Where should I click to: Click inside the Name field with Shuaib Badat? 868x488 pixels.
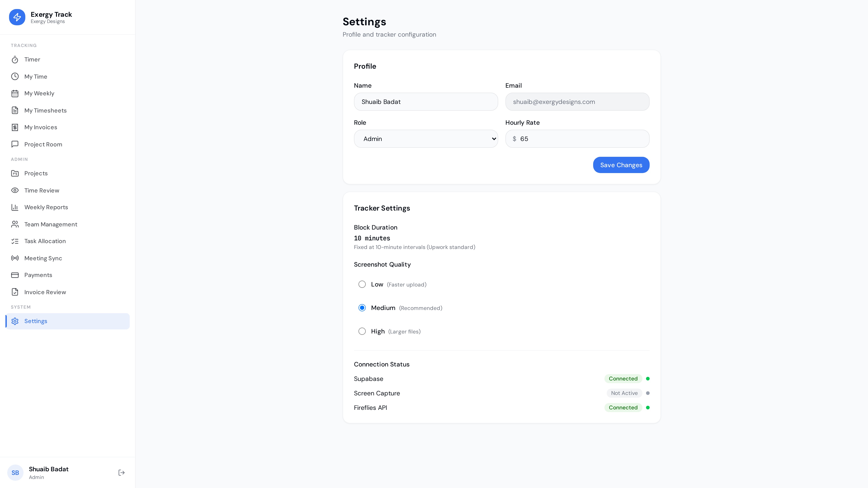click(x=426, y=101)
